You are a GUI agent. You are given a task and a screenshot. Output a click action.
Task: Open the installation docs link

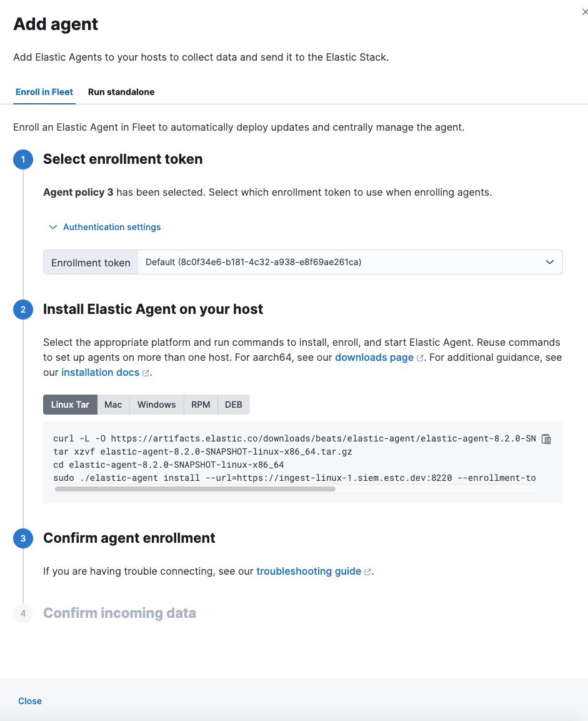pos(100,372)
